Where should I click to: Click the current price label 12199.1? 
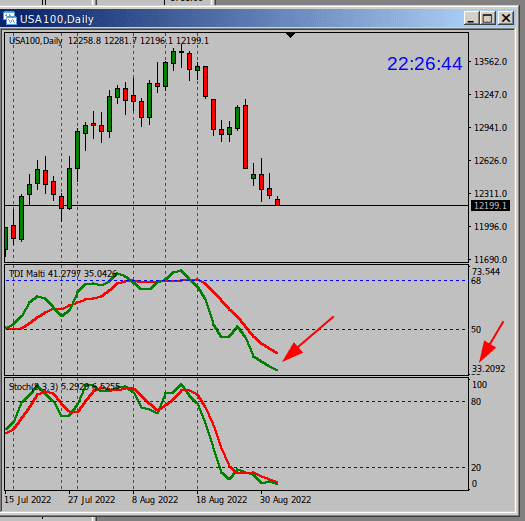pyautogui.click(x=490, y=206)
